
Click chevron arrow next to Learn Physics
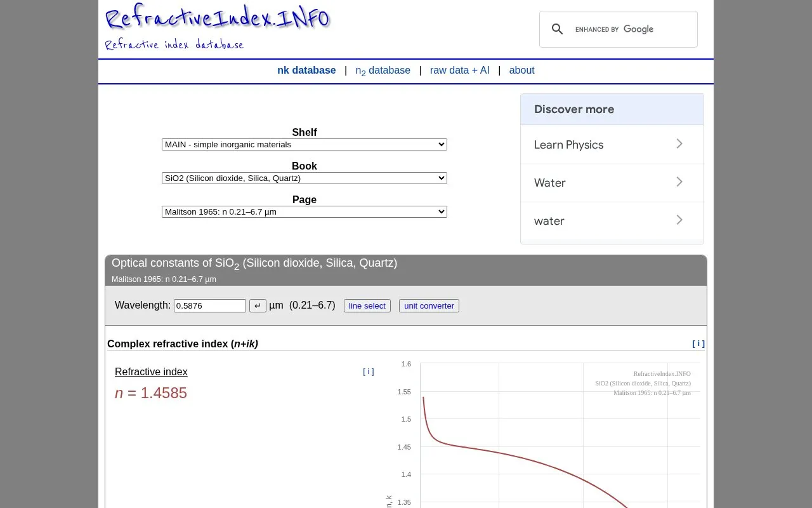(x=679, y=144)
